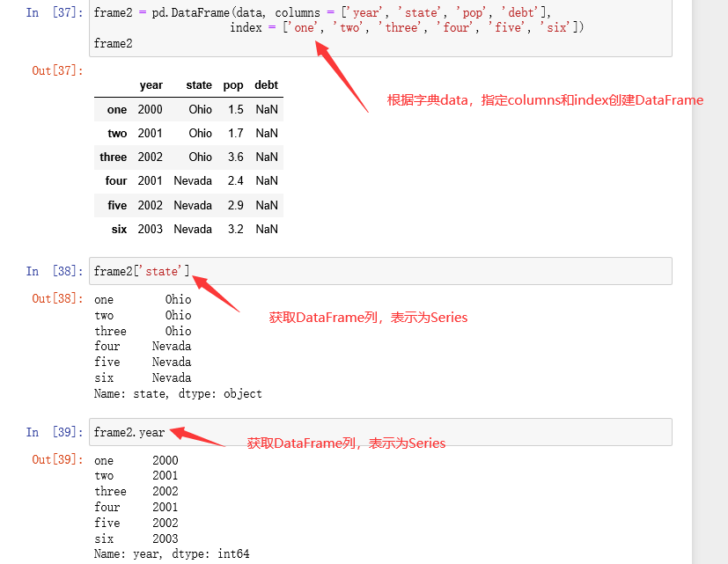Select the In [37] prompt label
The width and height of the screenshot is (728, 564).
(55, 12)
